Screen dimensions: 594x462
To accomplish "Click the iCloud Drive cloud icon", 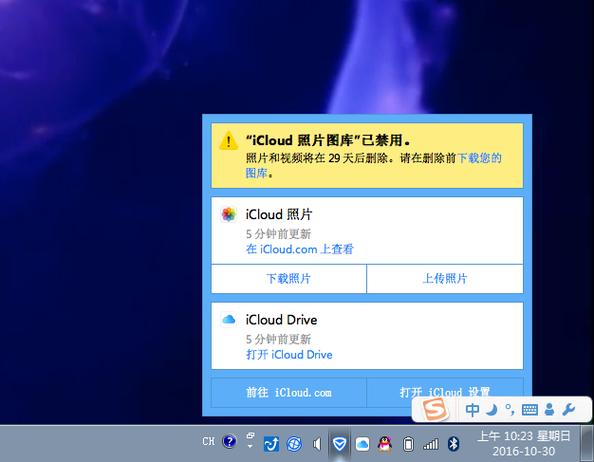I will click(x=229, y=320).
